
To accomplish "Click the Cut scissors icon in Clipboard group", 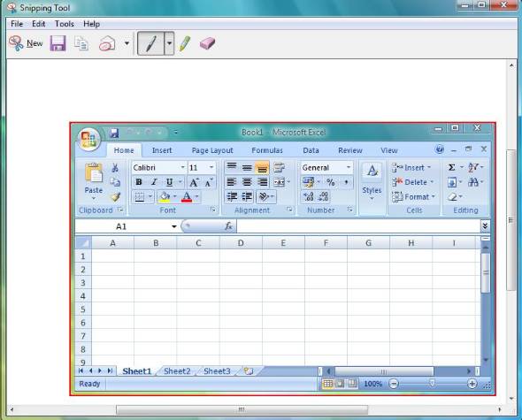I will [x=115, y=167].
